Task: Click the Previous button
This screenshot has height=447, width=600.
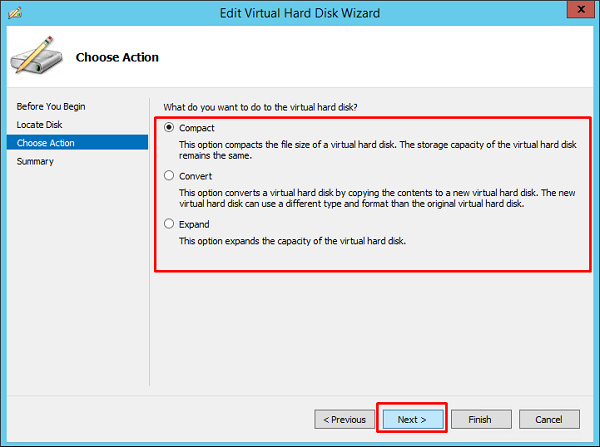Action: click(343, 419)
